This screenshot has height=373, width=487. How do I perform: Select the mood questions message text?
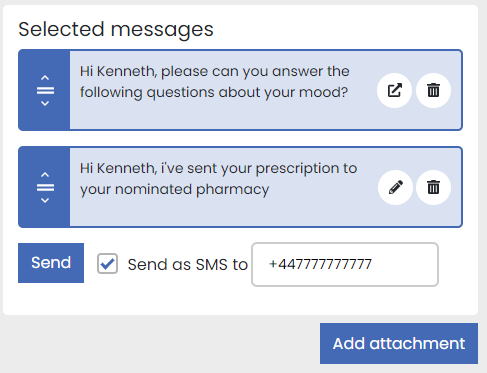click(x=215, y=82)
